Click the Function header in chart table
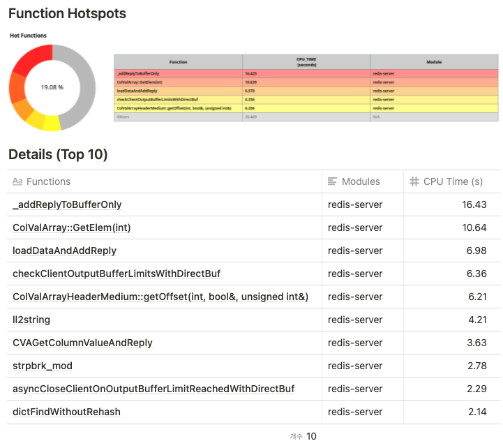The image size is (503, 448). point(179,62)
